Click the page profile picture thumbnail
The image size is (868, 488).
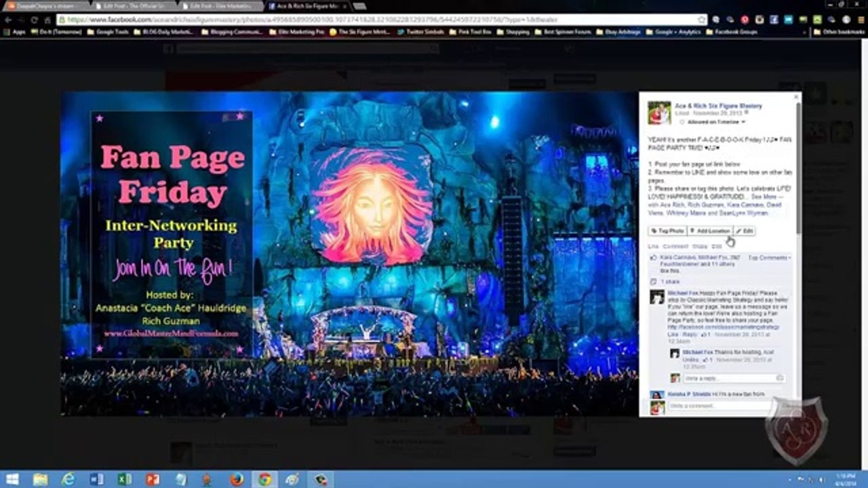659,113
